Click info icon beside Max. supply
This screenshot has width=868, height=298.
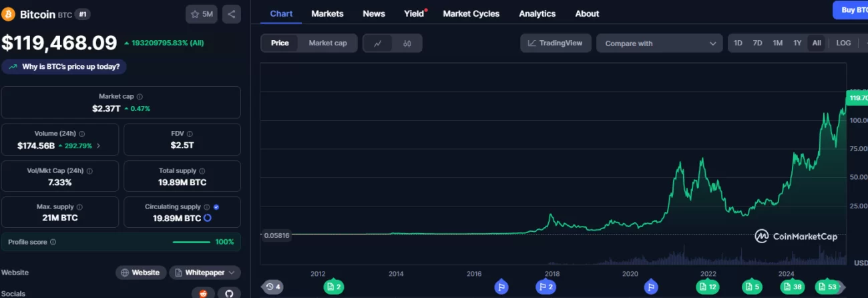pos(80,207)
